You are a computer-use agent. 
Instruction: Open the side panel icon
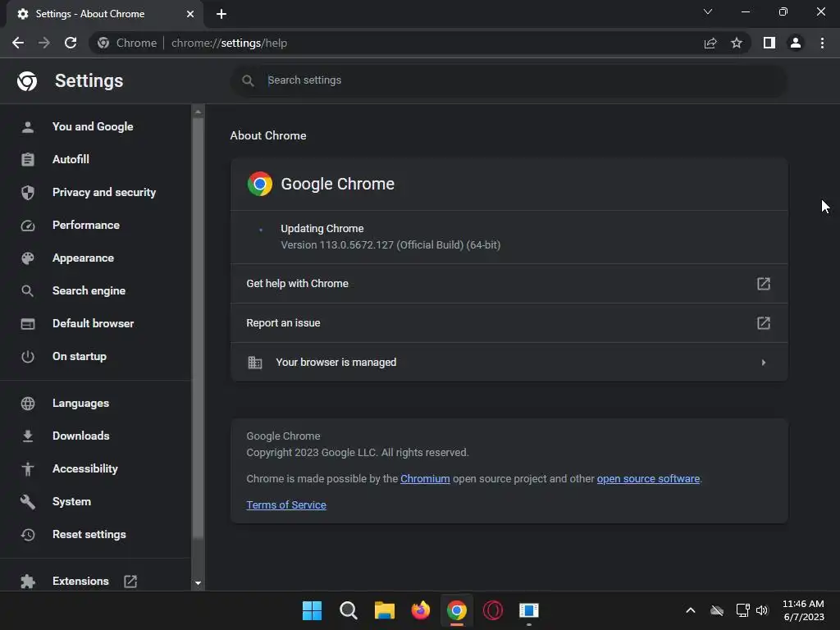[769, 43]
